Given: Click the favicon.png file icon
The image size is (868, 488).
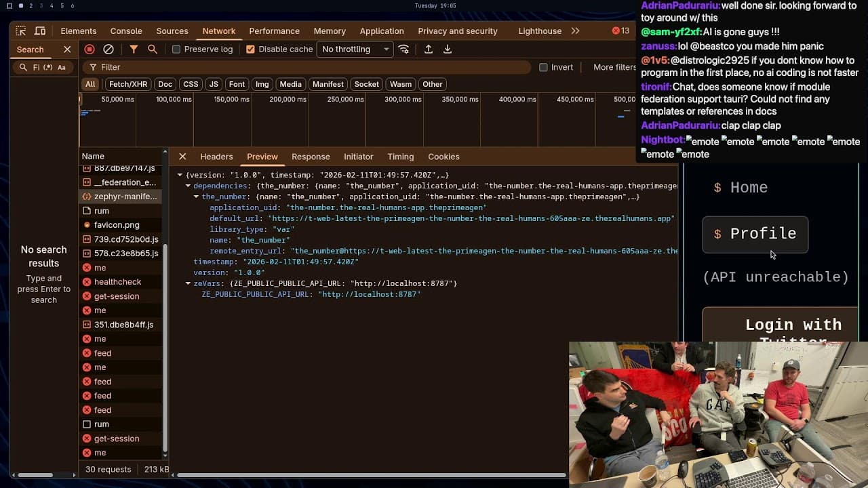Looking at the screenshot, I should pos(87,225).
